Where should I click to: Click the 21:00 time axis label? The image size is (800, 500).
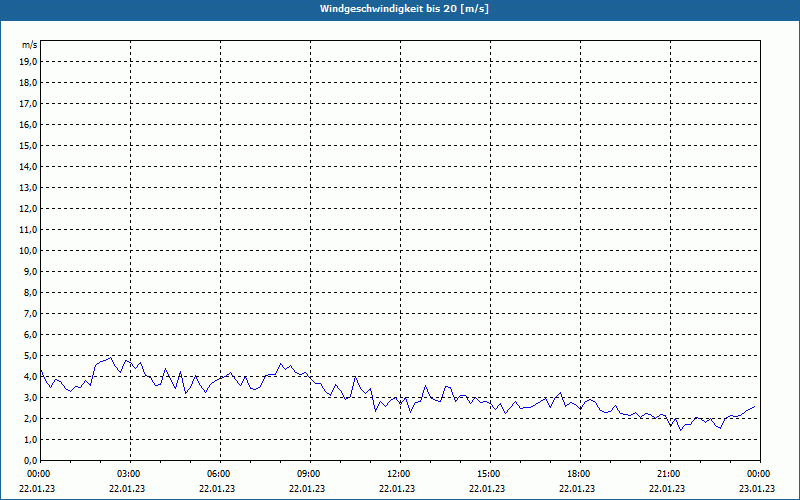pos(669,474)
